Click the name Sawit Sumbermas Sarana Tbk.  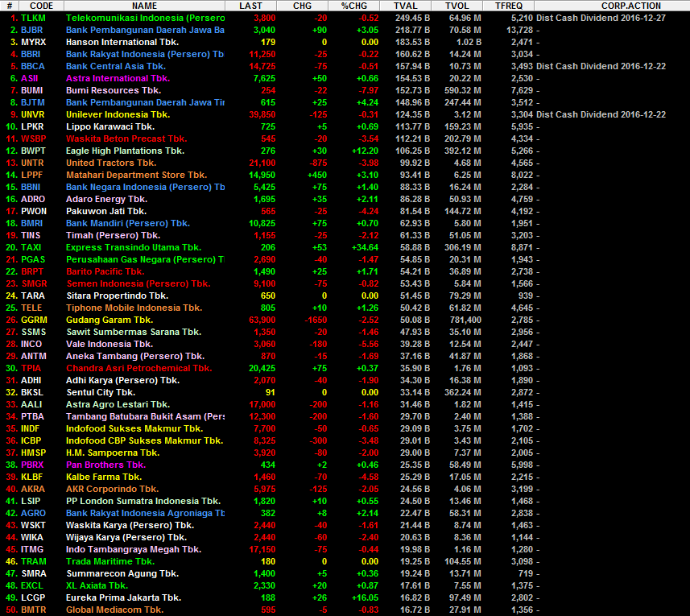134,333
